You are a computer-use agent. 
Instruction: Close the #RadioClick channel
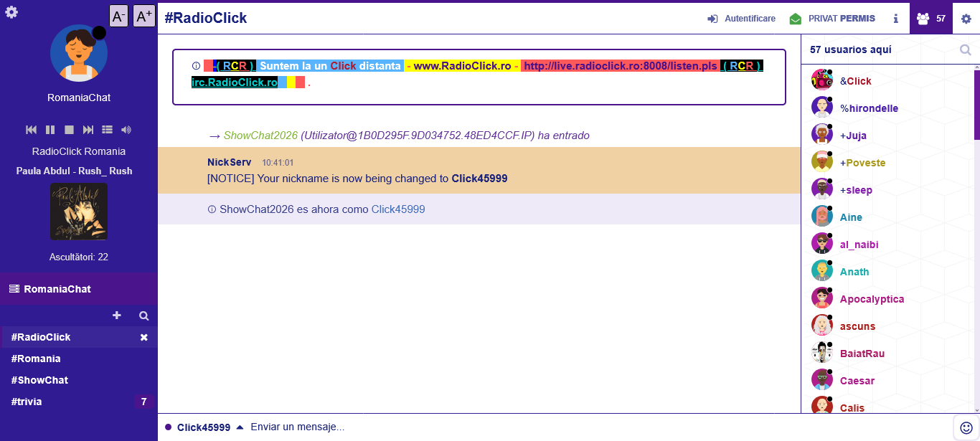point(143,337)
